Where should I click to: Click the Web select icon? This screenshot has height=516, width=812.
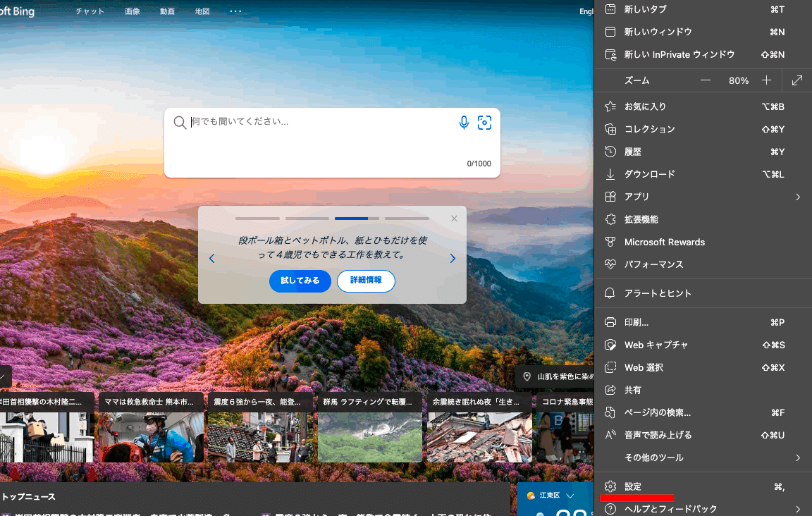tap(610, 367)
